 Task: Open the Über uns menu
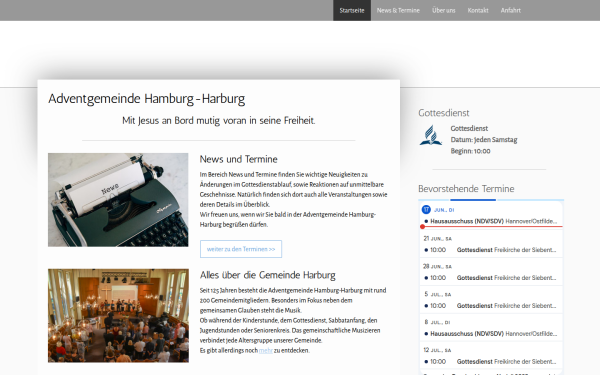click(443, 10)
